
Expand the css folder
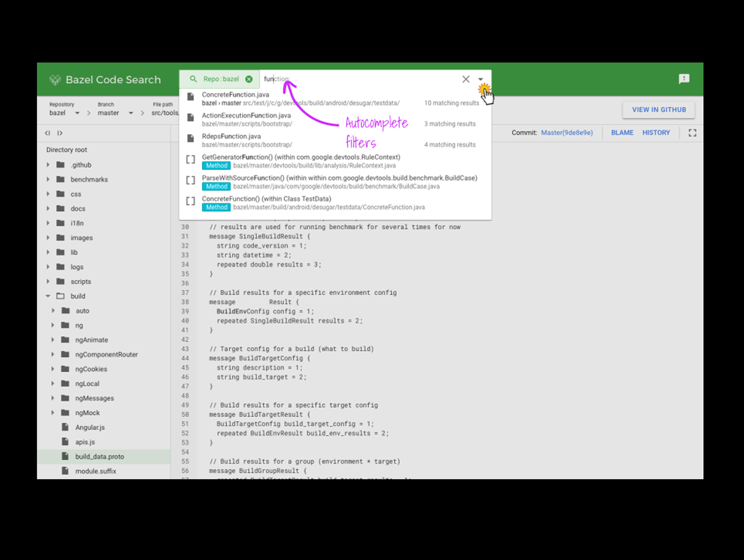48,194
